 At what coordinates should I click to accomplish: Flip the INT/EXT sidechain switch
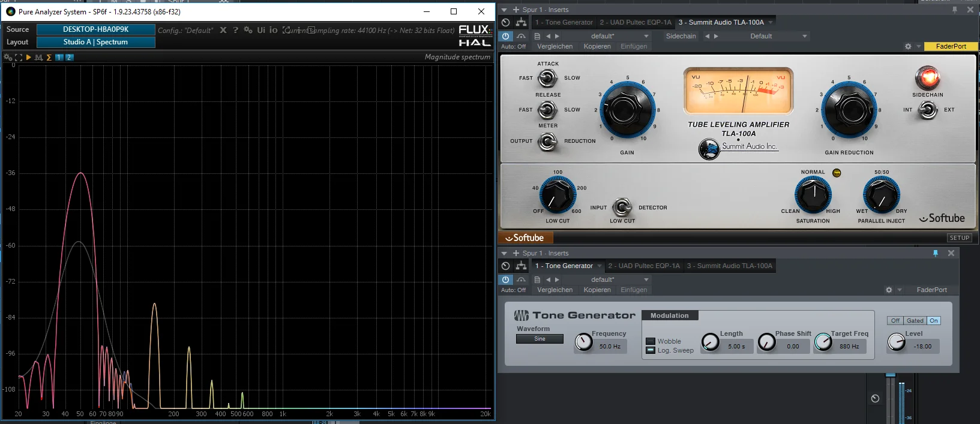tap(928, 110)
